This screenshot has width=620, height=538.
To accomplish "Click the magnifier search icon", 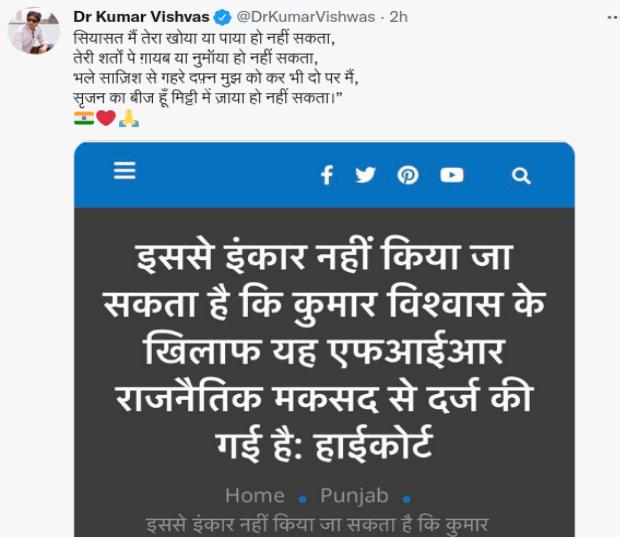I will (521, 176).
